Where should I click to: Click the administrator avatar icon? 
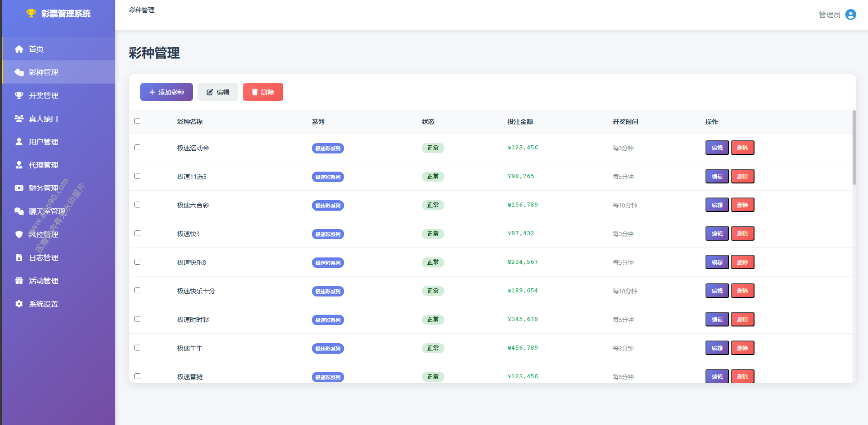(x=851, y=15)
